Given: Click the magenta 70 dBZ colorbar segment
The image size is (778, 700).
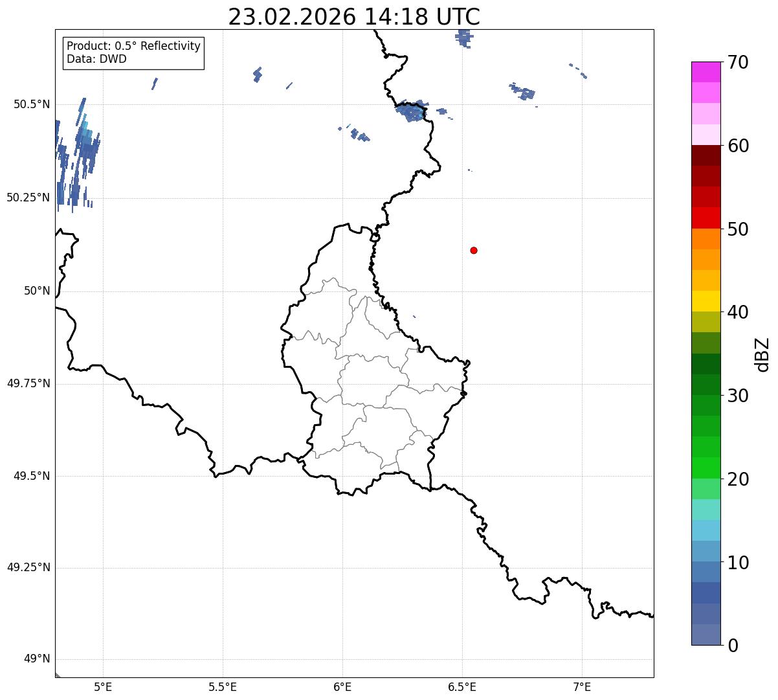Looking at the screenshot, I should 706,72.
